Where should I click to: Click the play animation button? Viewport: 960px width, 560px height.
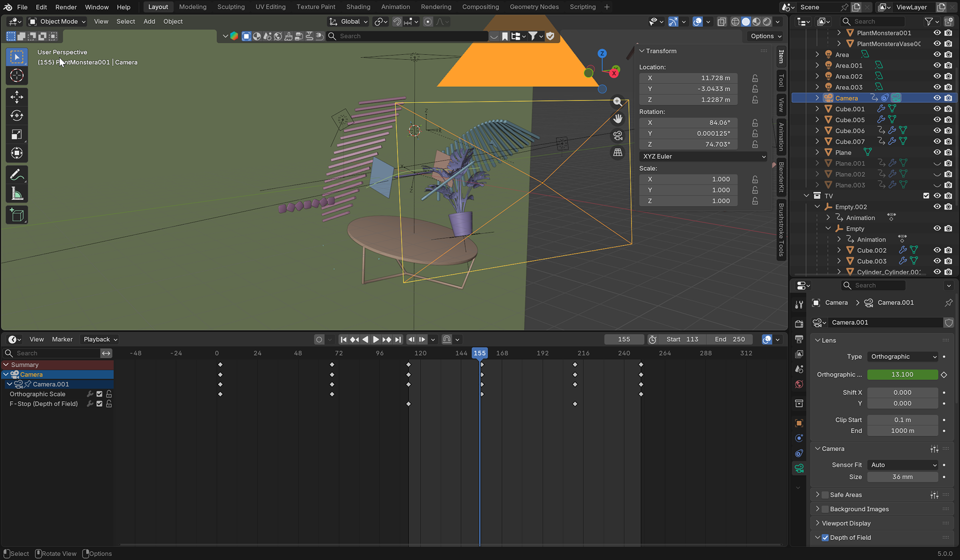coord(375,340)
